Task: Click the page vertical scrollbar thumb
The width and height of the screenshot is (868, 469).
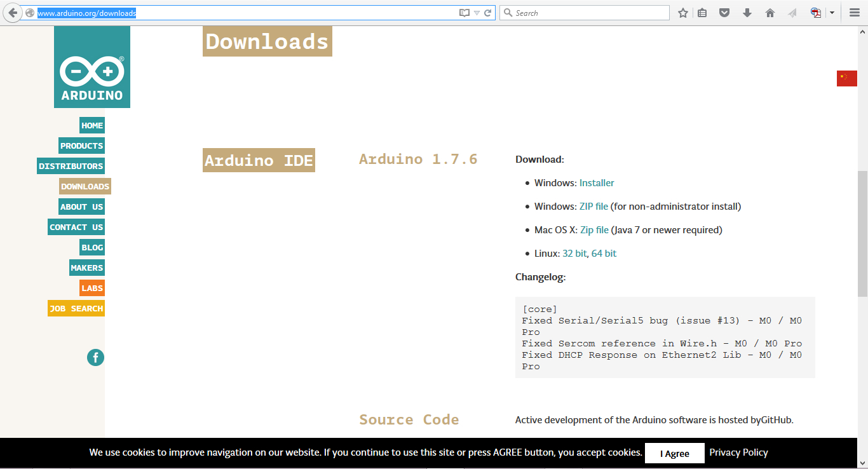Action: 862,233
